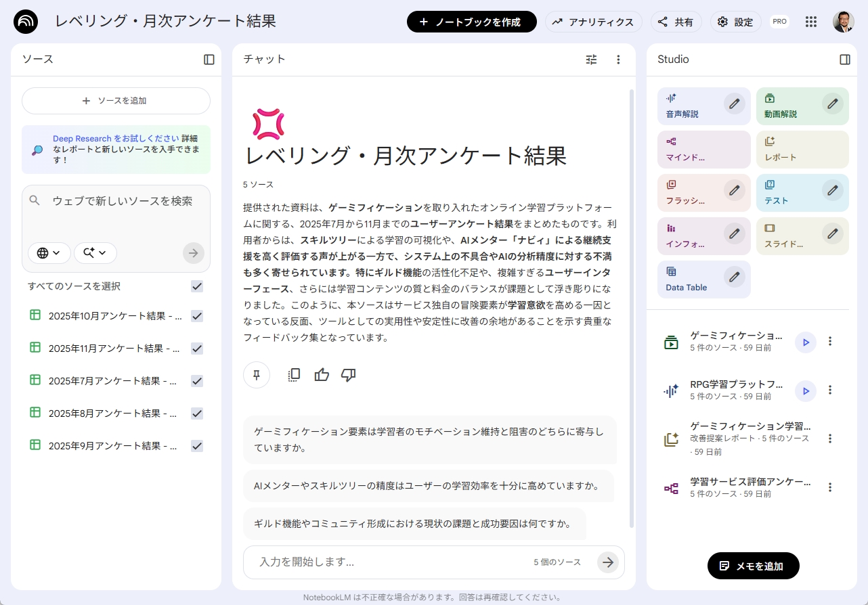Click the PRO badge

point(780,22)
